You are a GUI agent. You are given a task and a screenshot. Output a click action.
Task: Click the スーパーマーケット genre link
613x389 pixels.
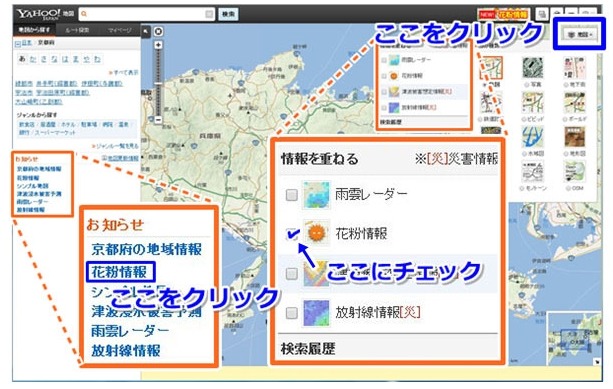point(56,133)
